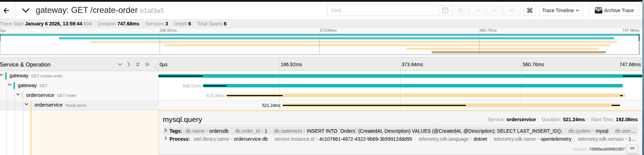Click the help question mark beside Find
Viewport: 644px width, 155px height.
click(x=445, y=10)
